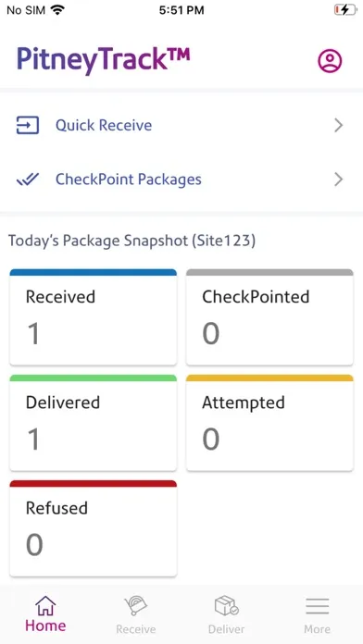Select the Home house icon
The width and height of the screenshot is (363, 644).
point(45,605)
